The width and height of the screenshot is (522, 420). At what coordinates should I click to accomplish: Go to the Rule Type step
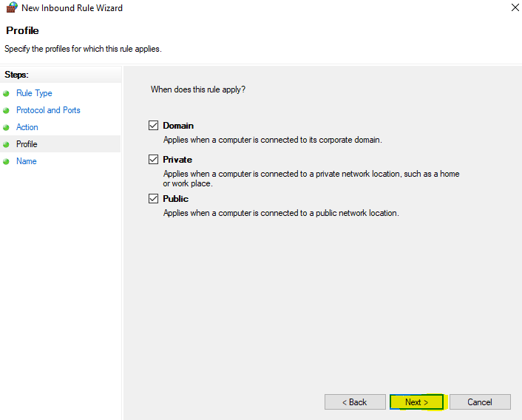tap(34, 93)
